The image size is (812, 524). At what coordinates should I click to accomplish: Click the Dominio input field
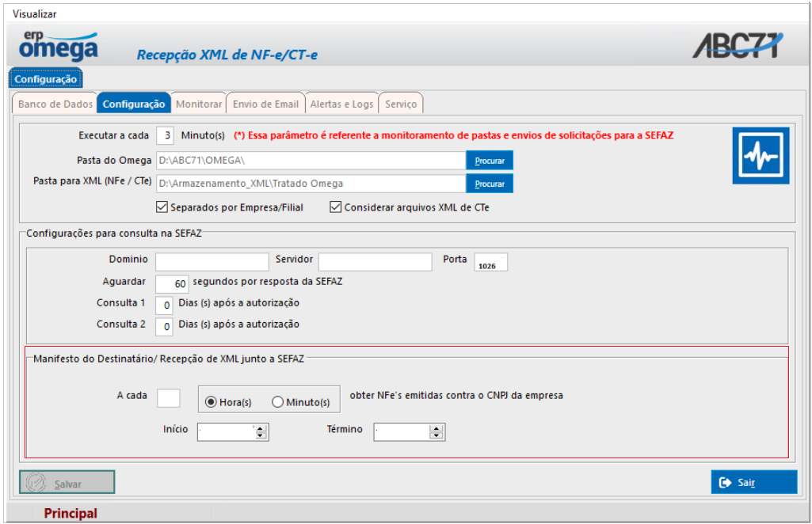click(212, 262)
